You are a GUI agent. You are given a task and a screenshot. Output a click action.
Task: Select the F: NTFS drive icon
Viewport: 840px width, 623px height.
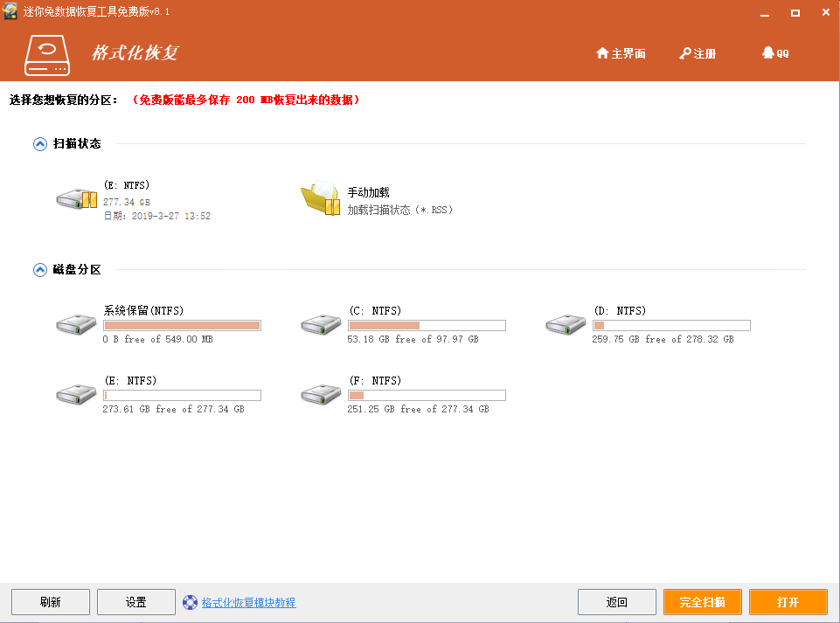coord(321,394)
